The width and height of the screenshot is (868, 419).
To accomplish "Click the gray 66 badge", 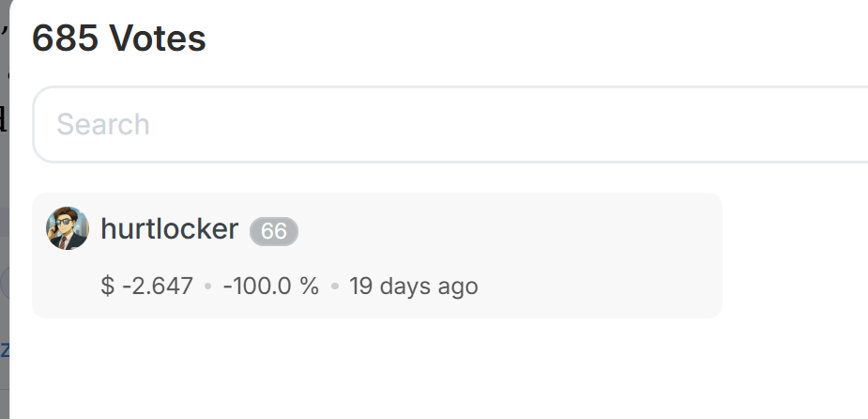I will (274, 231).
